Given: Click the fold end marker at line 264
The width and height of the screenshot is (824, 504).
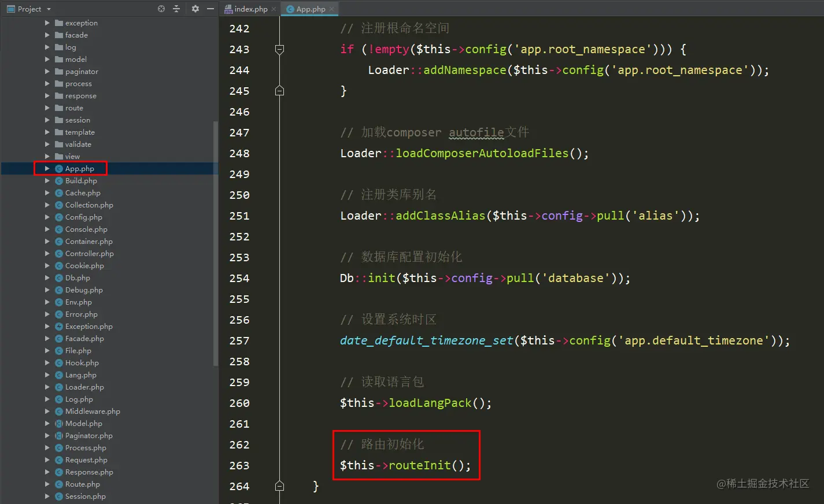Looking at the screenshot, I should (x=279, y=486).
